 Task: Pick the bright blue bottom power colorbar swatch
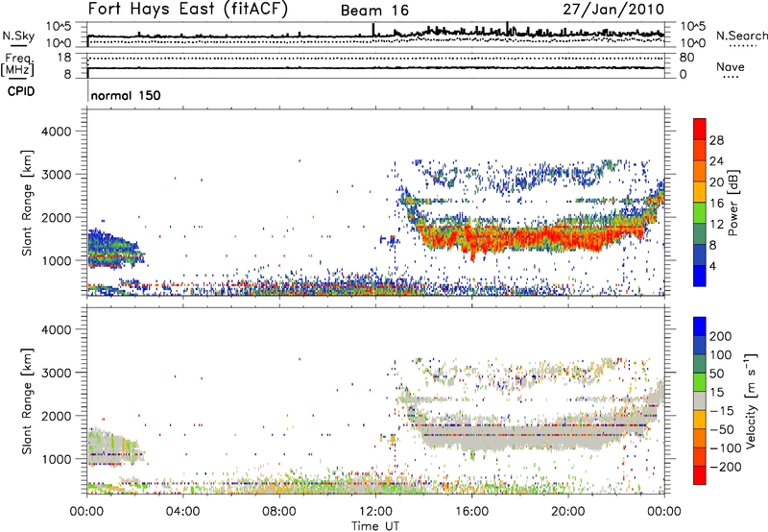(x=700, y=277)
